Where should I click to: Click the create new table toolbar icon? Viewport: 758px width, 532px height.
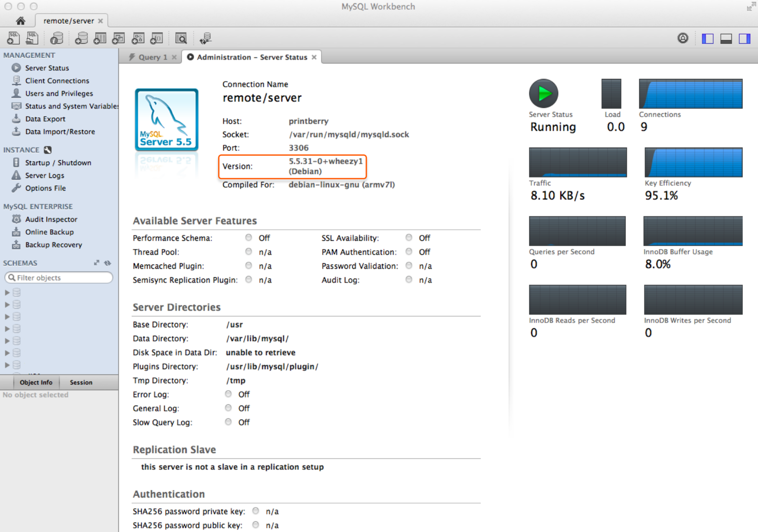click(100, 38)
